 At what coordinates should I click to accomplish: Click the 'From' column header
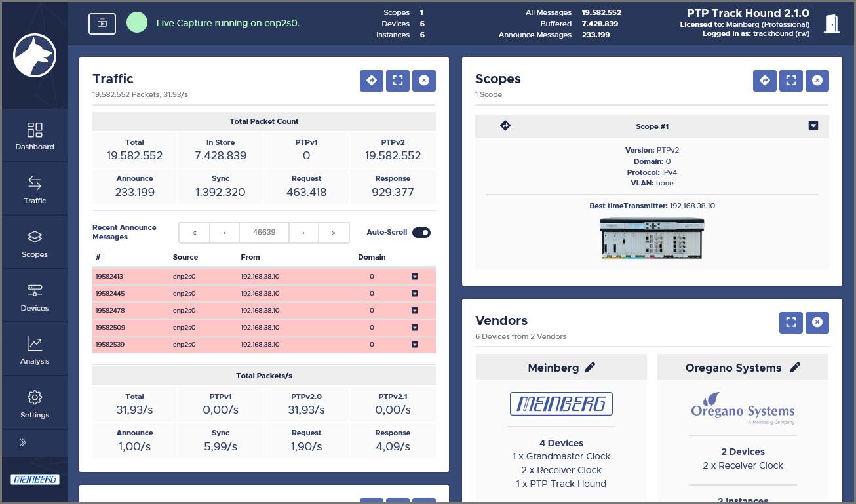point(250,257)
